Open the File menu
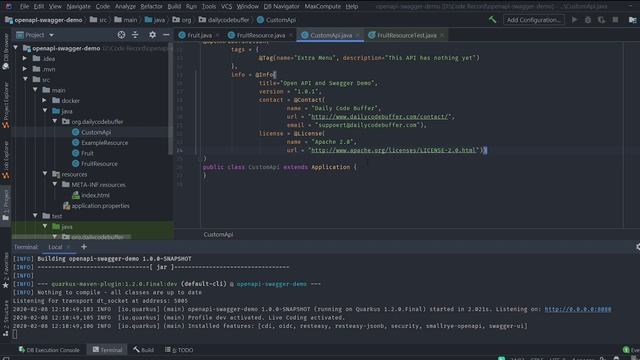Image resolution: width=640 pixels, height=360 pixels. [24, 7]
